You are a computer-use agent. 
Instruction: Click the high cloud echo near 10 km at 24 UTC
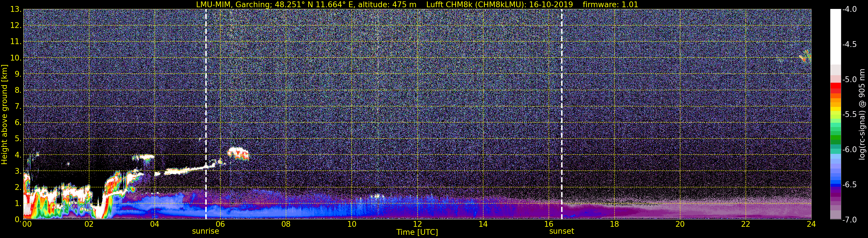[806, 56]
